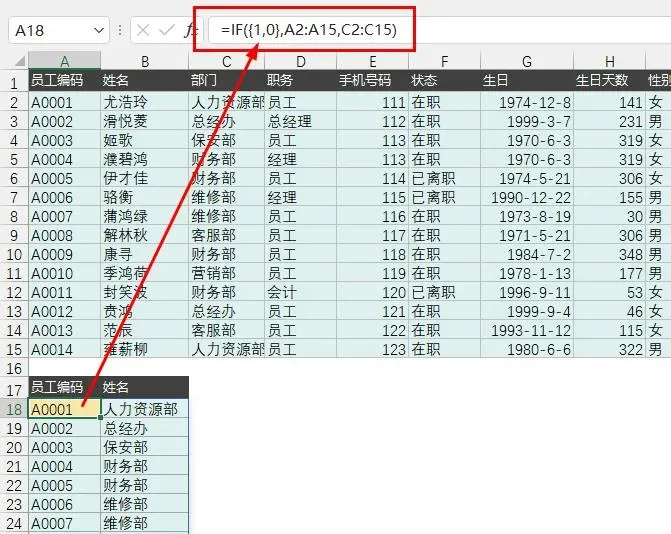Select birthday cell 1999-9-4

[527, 311]
